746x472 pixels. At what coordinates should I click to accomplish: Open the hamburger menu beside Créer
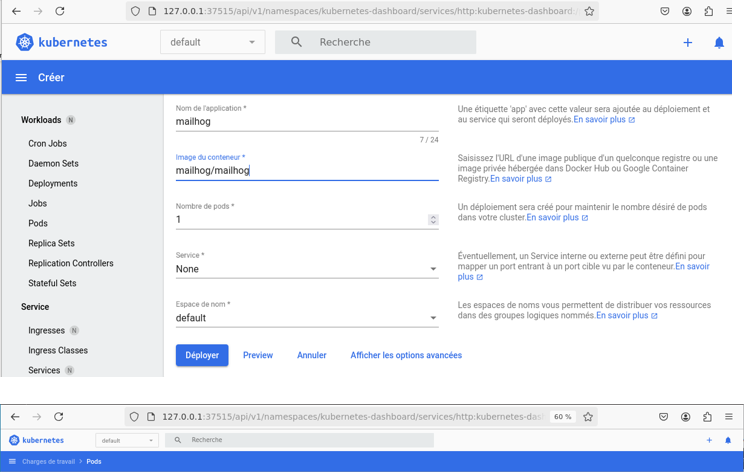point(21,78)
